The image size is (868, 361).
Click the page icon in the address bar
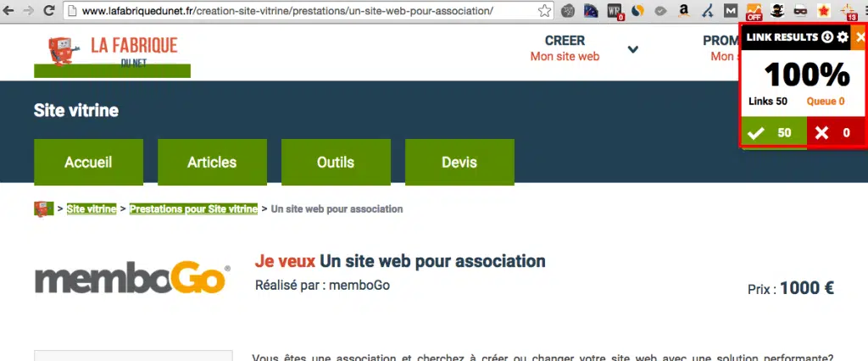point(71,10)
